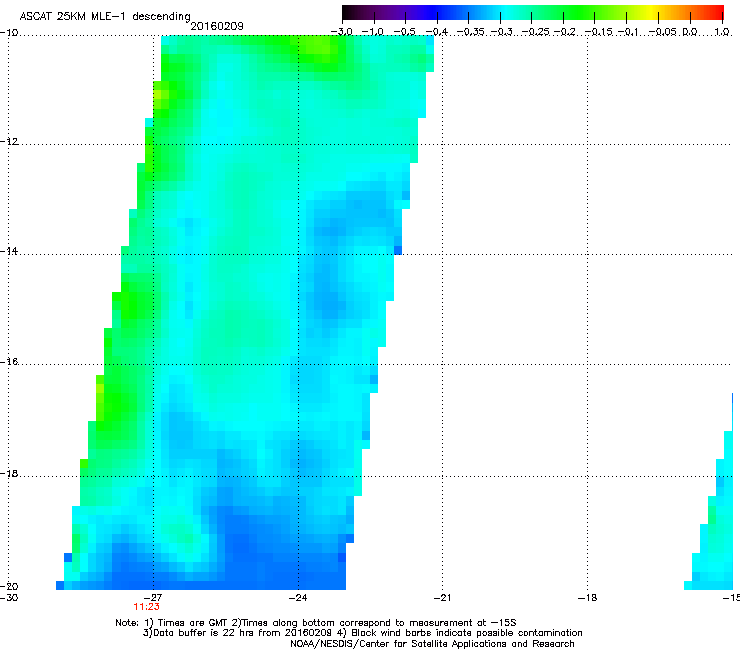This screenshot has width=740, height=650.
Task: Click the -27 longitude axis label
Action: tap(153, 598)
